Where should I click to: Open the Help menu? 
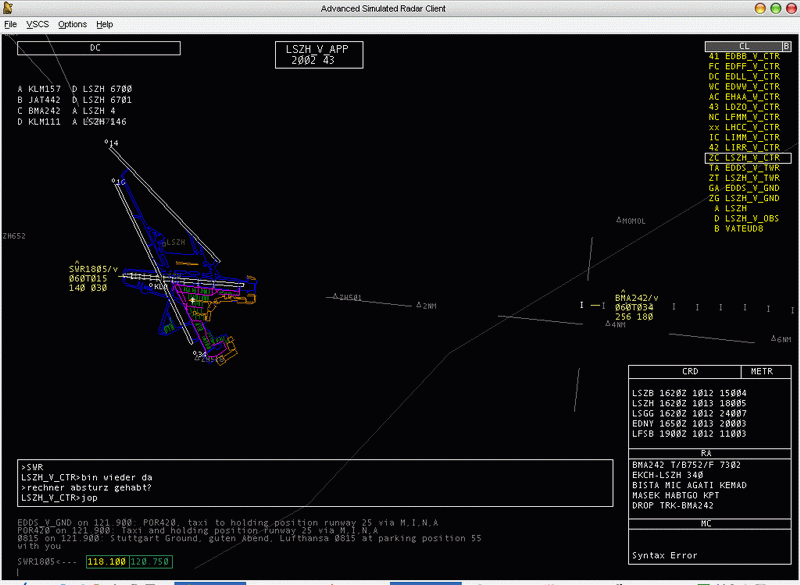[x=104, y=24]
